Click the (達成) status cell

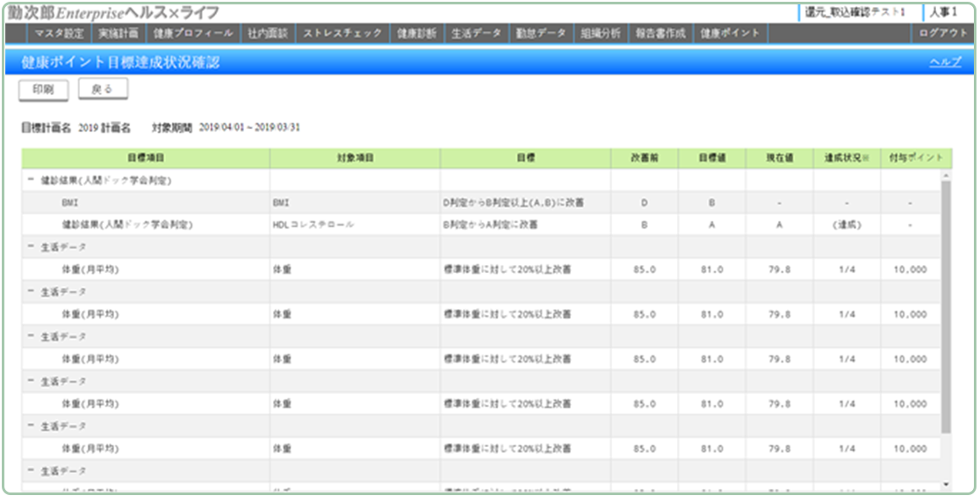[847, 225]
